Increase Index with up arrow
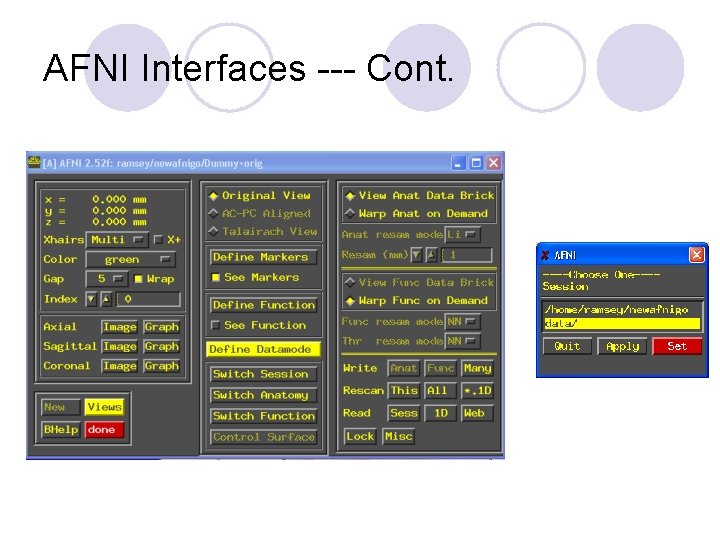 pos(106,299)
